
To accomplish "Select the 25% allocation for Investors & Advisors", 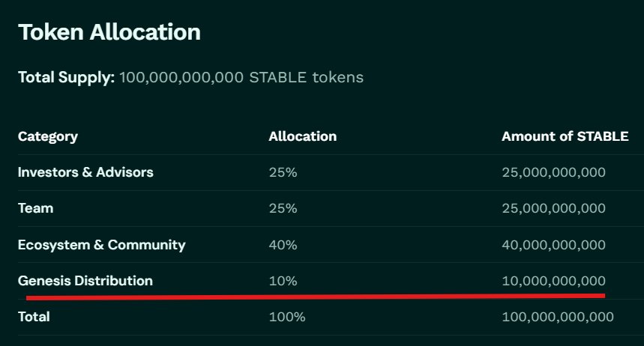I will point(283,172).
